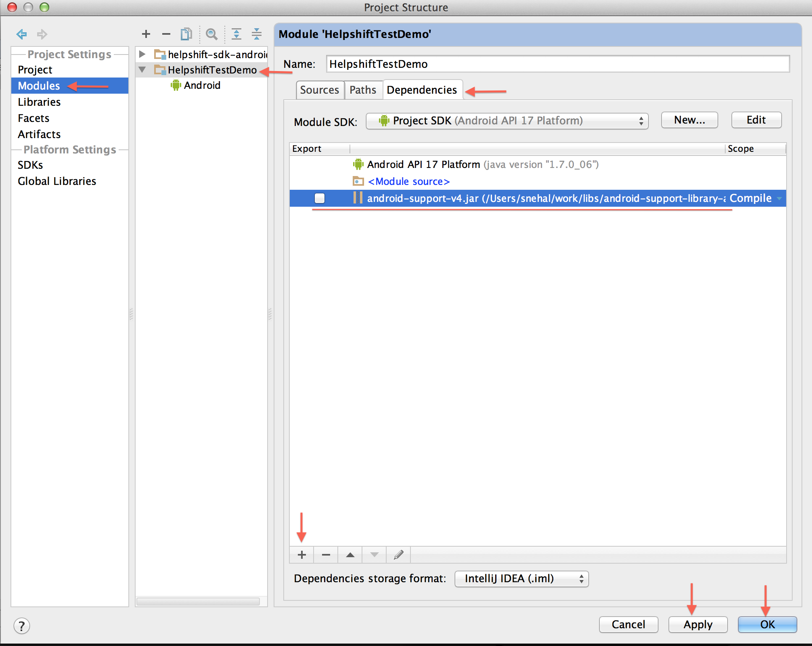Open the module search magnifier icon
This screenshot has width=812, height=646.
coord(211,34)
